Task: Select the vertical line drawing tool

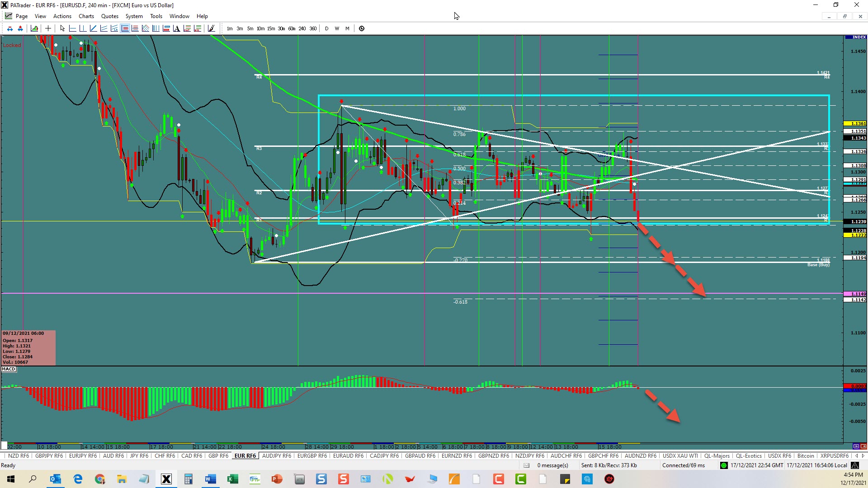Action: (x=83, y=28)
